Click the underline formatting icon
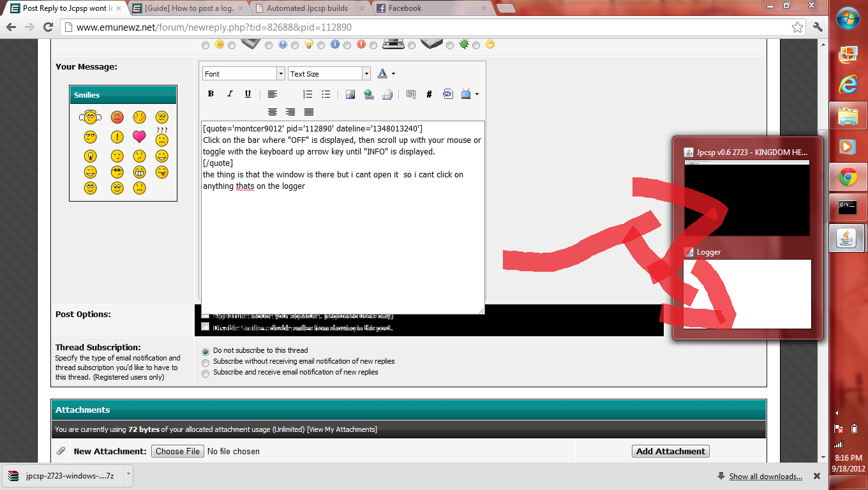Image resolution: width=868 pixels, height=490 pixels. pos(248,94)
